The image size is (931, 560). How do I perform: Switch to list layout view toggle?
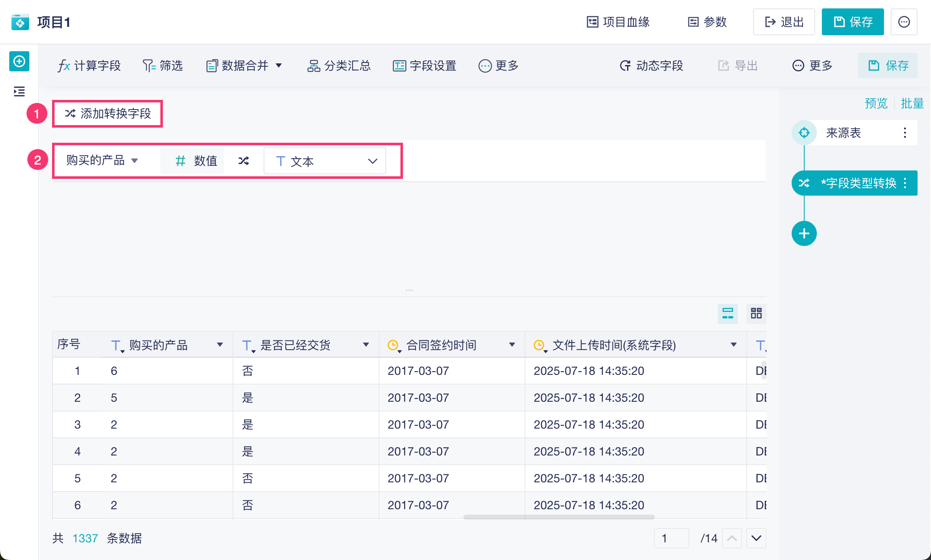[x=727, y=313]
